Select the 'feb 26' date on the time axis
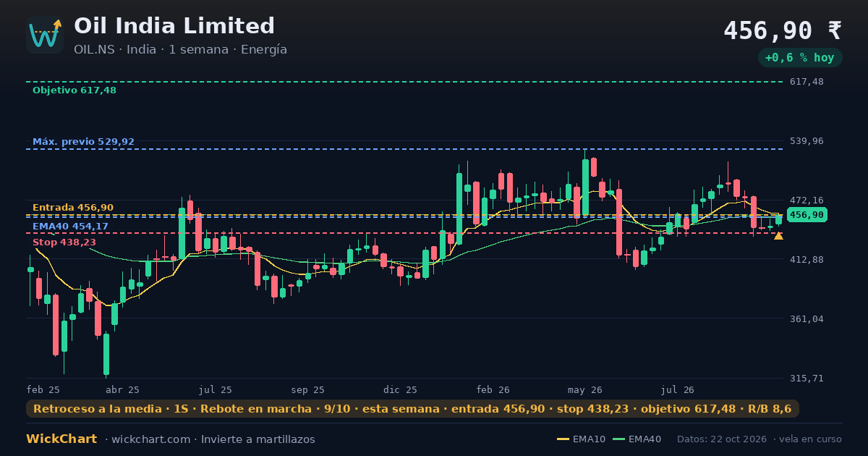Viewport: 868px width, 456px height. (x=493, y=390)
